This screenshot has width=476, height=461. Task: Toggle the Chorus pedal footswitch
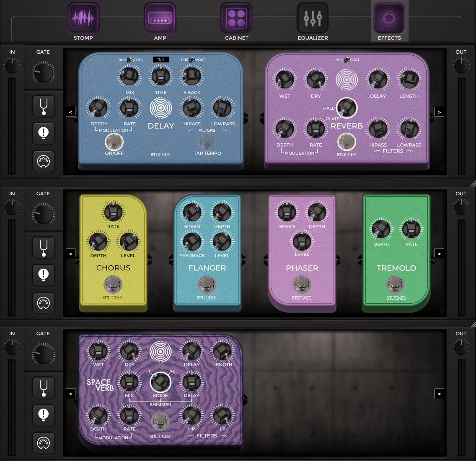pos(113,285)
